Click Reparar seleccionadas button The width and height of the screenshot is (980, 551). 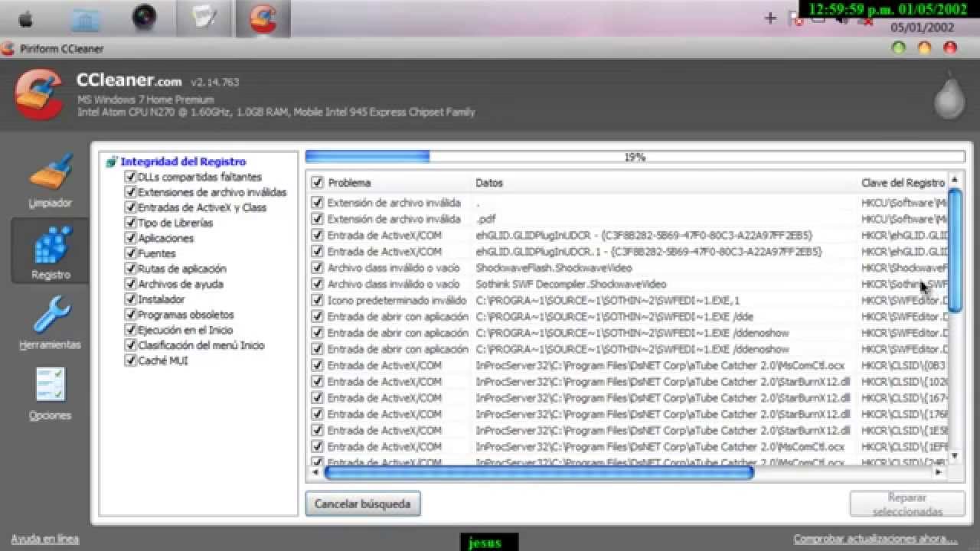[907, 504]
